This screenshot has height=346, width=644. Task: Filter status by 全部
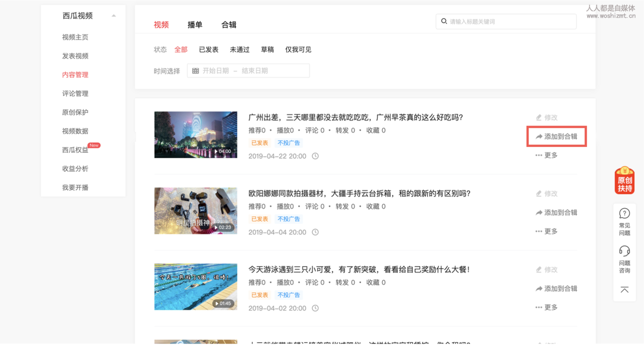tap(181, 49)
